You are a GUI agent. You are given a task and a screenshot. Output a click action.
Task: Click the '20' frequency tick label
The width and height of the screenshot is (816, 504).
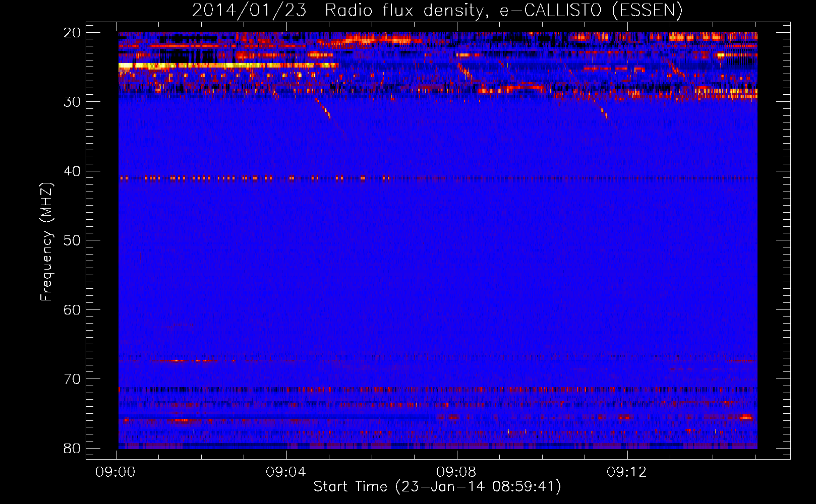pos(72,33)
